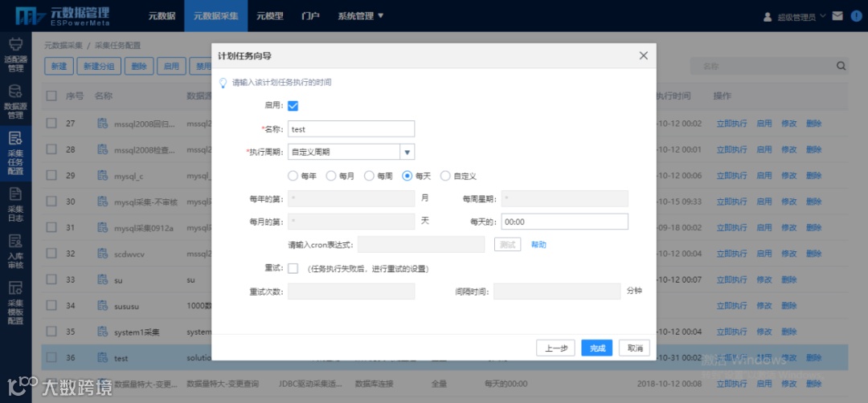
Task: Click the task icon for mysql_c row
Action: [x=102, y=175]
